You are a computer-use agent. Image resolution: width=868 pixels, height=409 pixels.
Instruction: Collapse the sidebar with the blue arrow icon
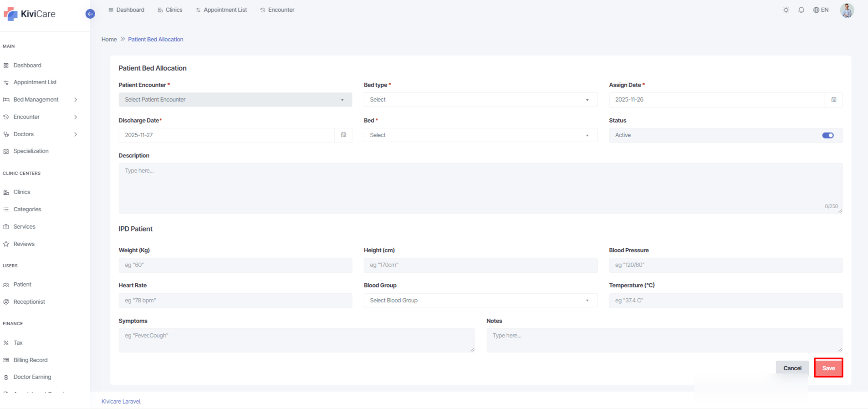[x=90, y=14]
